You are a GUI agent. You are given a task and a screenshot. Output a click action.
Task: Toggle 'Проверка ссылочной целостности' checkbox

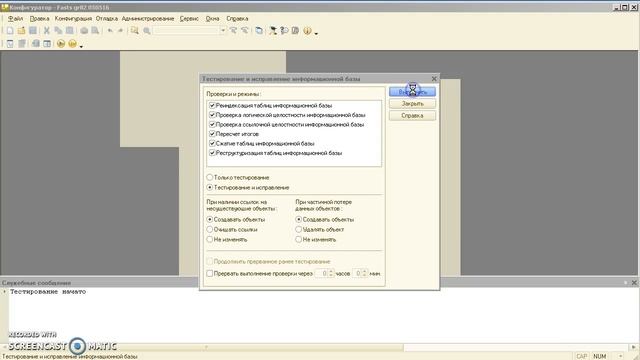pyautogui.click(x=212, y=124)
